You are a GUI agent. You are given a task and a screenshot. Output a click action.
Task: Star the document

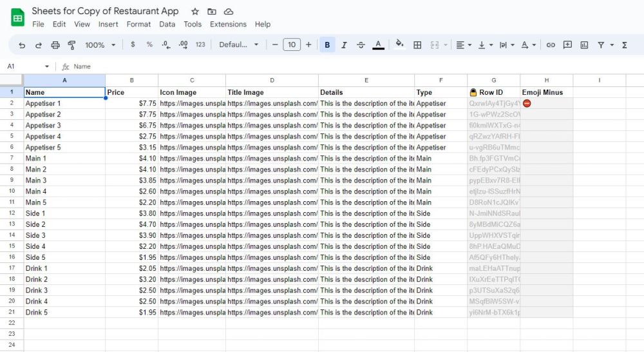(x=195, y=12)
